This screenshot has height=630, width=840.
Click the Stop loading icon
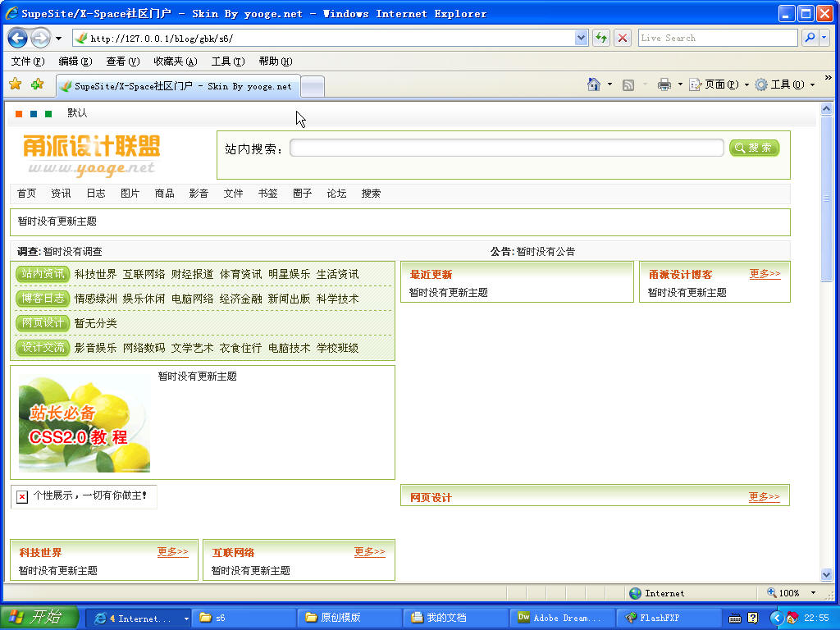point(623,38)
